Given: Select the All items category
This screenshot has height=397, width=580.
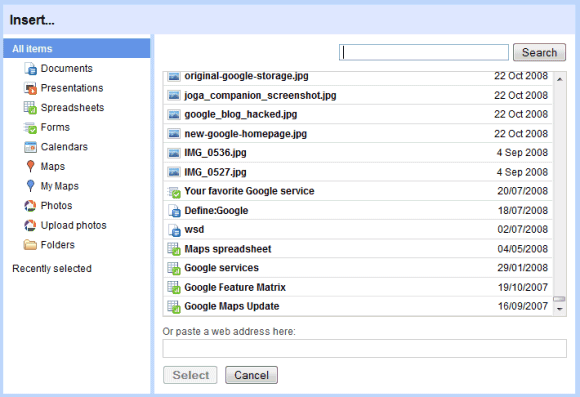Looking at the screenshot, I should click(x=77, y=48).
